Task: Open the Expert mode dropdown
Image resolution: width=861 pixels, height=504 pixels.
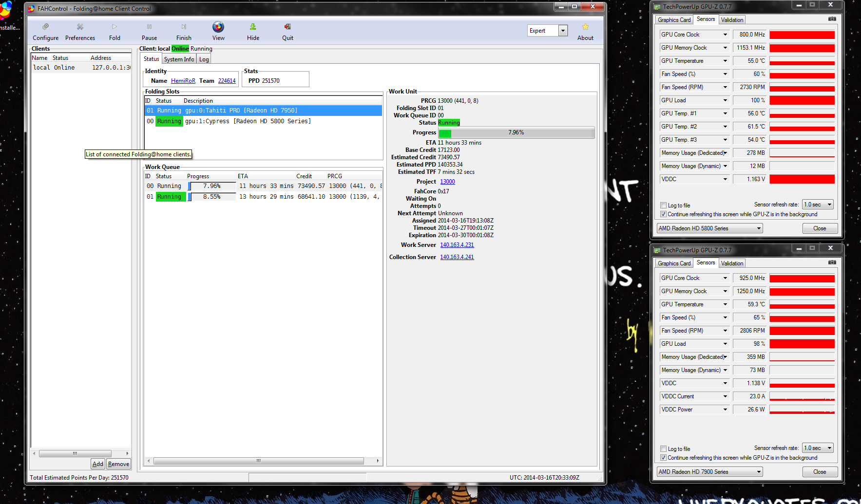Action: 563,31
